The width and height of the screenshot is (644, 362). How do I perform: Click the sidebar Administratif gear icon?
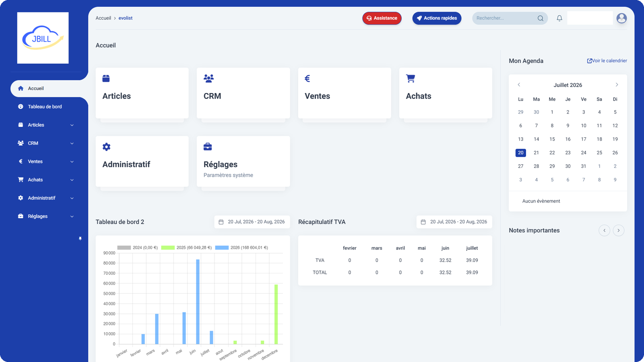click(21, 198)
